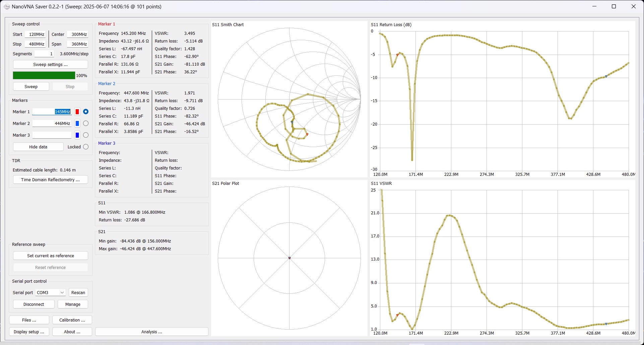
Task: Open the Manage device dialog
Action: [x=73, y=304]
